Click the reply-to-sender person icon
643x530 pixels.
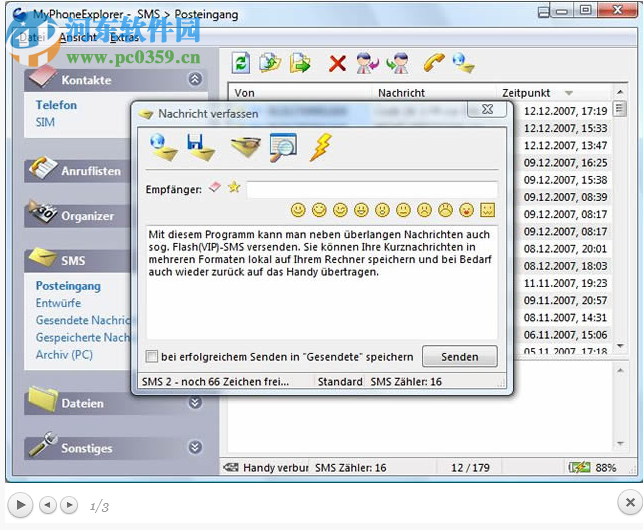click(367, 63)
